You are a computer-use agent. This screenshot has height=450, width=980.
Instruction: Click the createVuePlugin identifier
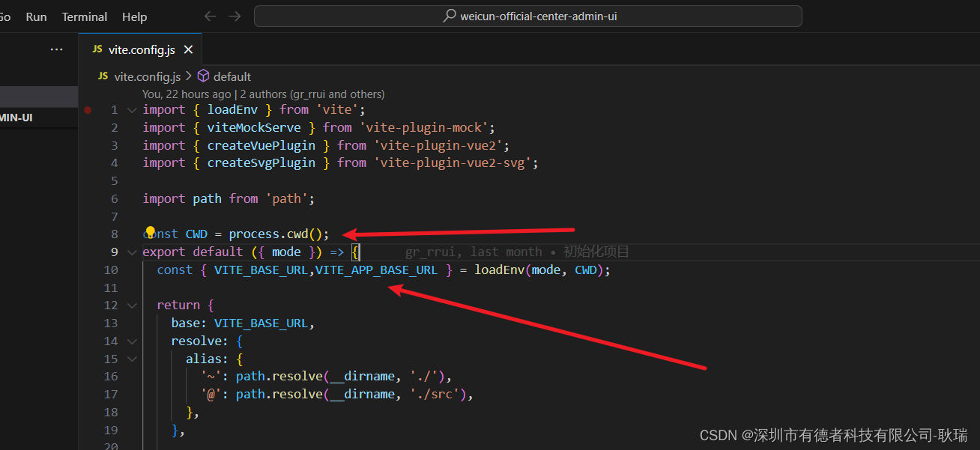click(x=261, y=145)
